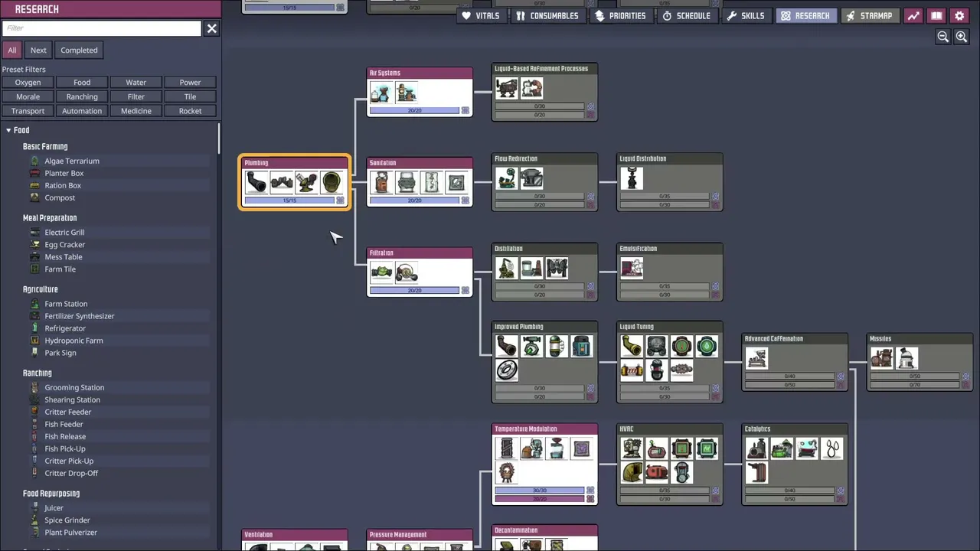
Task: Click the Egg Cracker entry
Action: tap(65, 244)
